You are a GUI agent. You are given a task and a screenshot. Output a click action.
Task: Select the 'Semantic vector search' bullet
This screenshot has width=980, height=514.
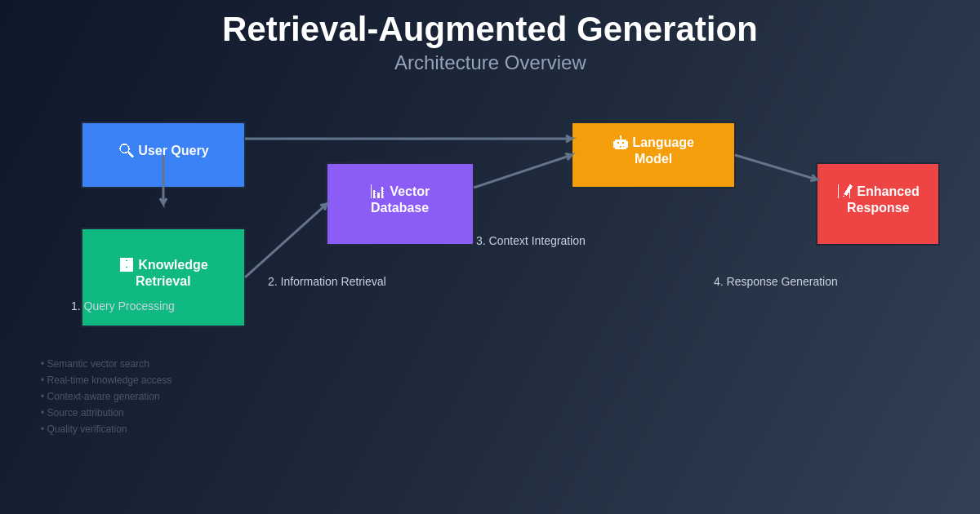click(96, 364)
